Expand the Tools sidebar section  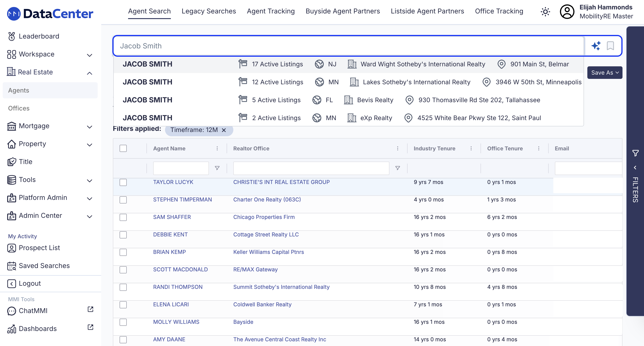point(90,181)
